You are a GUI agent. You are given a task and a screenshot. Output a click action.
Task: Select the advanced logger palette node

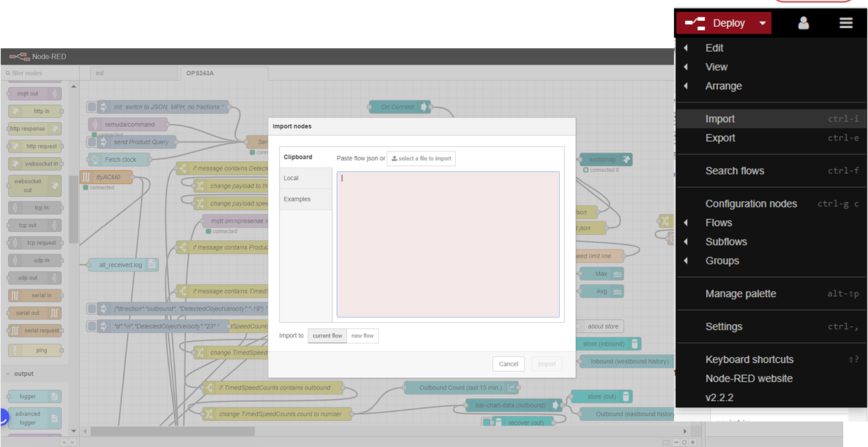[x=34, y=418]
